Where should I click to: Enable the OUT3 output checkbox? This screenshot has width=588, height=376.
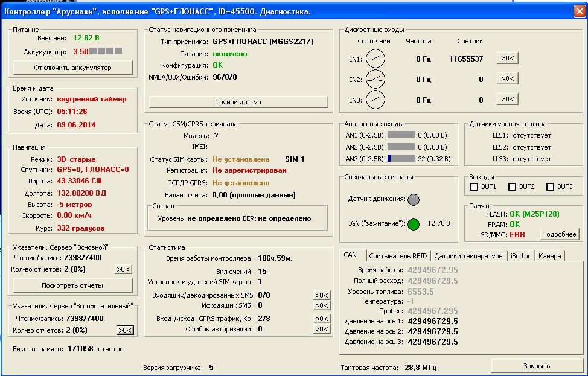(550, 187)
